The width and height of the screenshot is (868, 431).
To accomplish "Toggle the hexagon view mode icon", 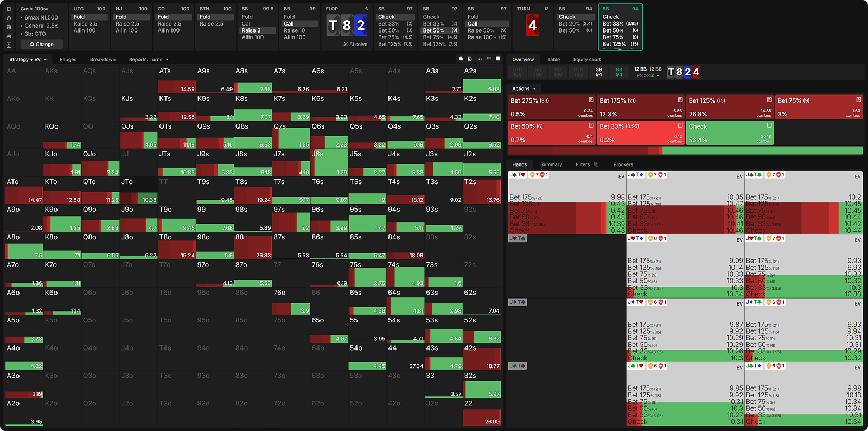I will pyautogui.click(x=461, y=59).
